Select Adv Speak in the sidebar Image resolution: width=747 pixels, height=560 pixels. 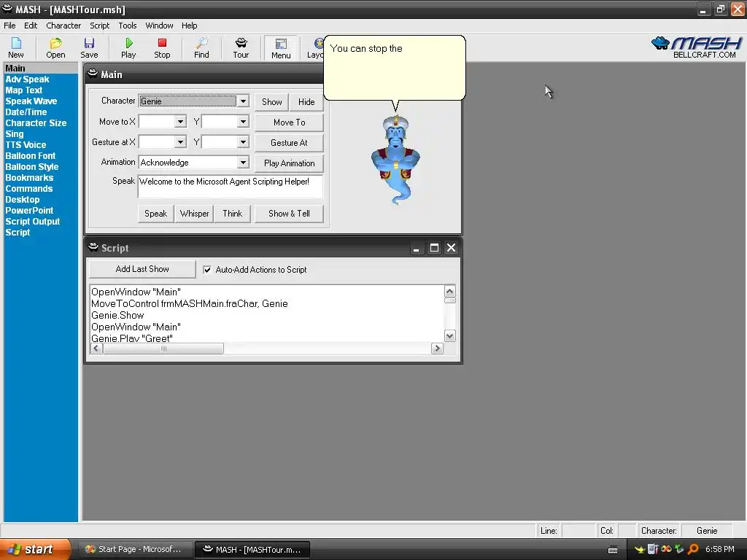point(27,79)
